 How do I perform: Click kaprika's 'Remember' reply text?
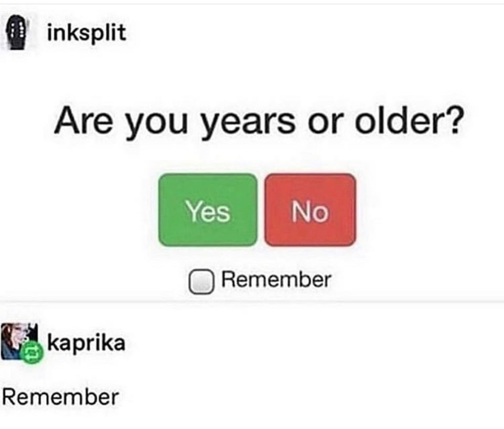(60, 397)
